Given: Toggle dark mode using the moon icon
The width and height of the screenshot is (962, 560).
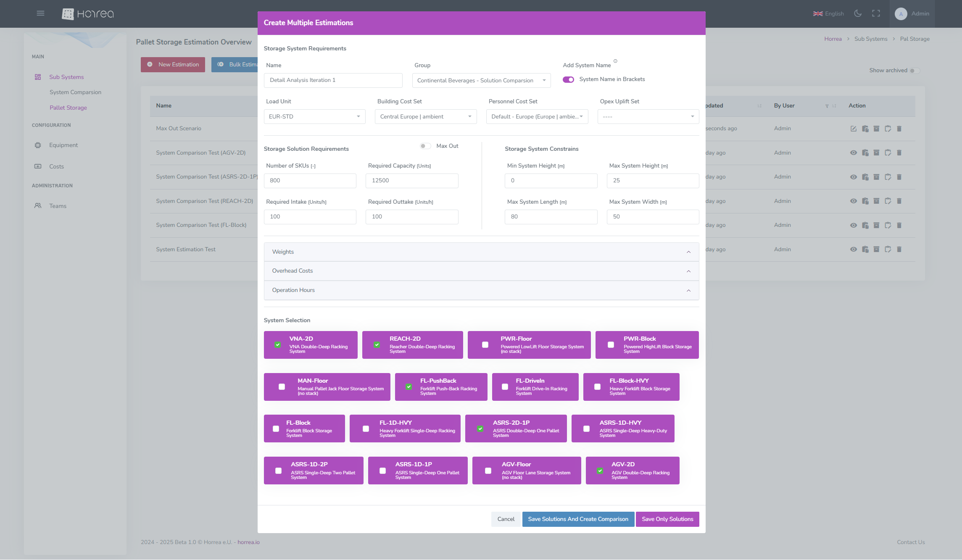Looking at the screenshot, I should point(857,13).
